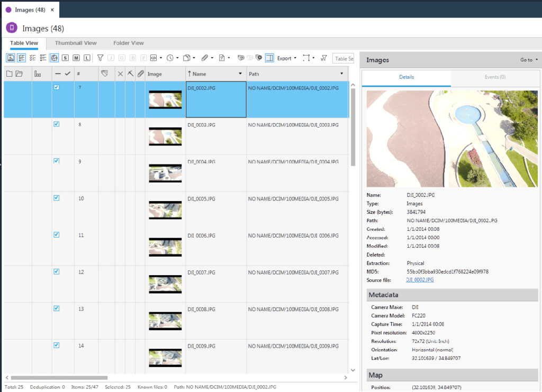
Task: Open the Path column filter dropdown
Action: point(342,74)
